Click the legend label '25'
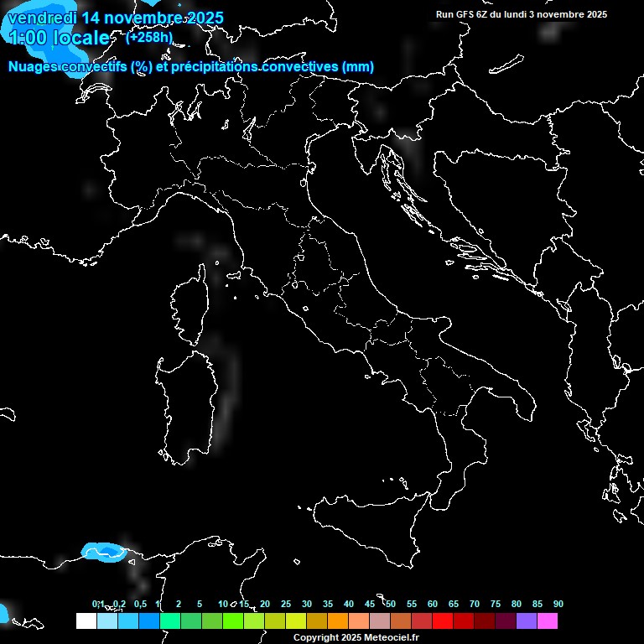This screenshot has height=644, width=644. [x=286, y=604]
